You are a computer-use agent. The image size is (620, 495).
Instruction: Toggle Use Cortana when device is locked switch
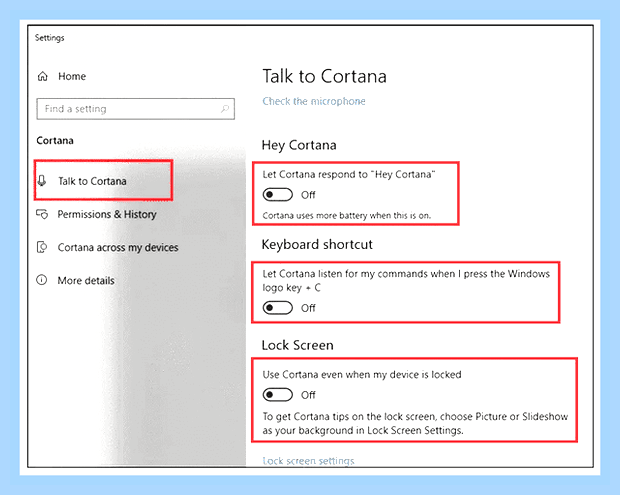coord(278,395)
